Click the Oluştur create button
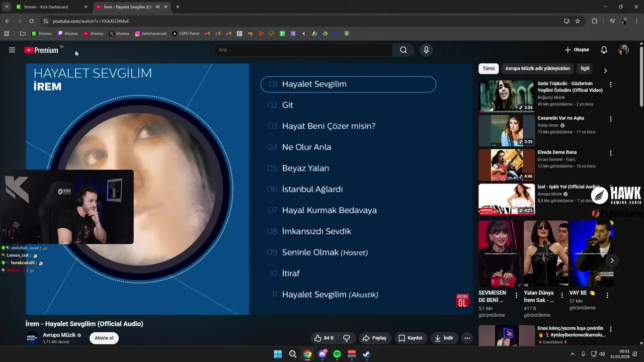 577,50
